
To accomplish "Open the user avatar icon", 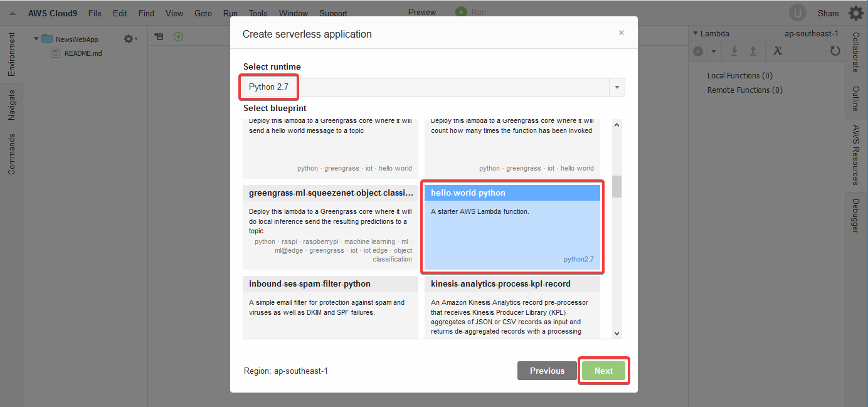I will 798,13.
